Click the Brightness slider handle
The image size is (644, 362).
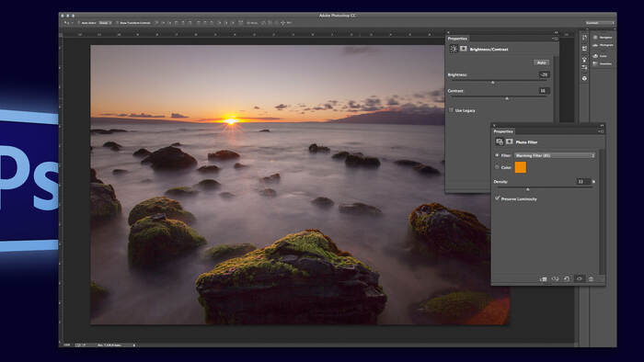coord(493,83)
